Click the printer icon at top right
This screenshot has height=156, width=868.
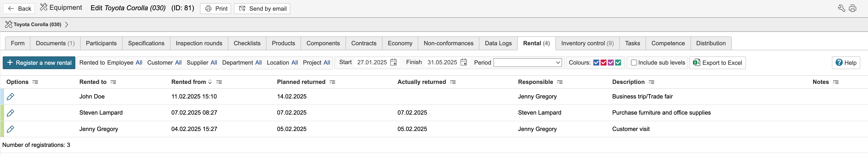pos(853,8)
